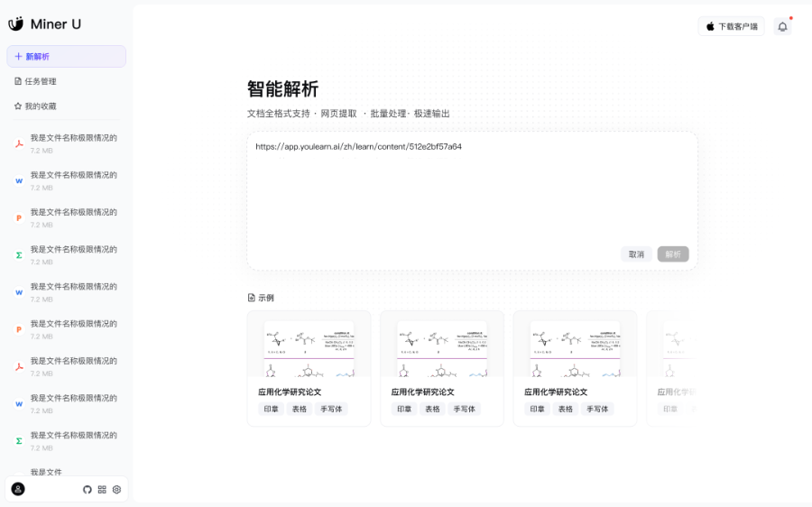Open the topmost PDF file in sidebar list
Image resolution: width=812 pixels, height=507 pixels.
coord(66,144)
